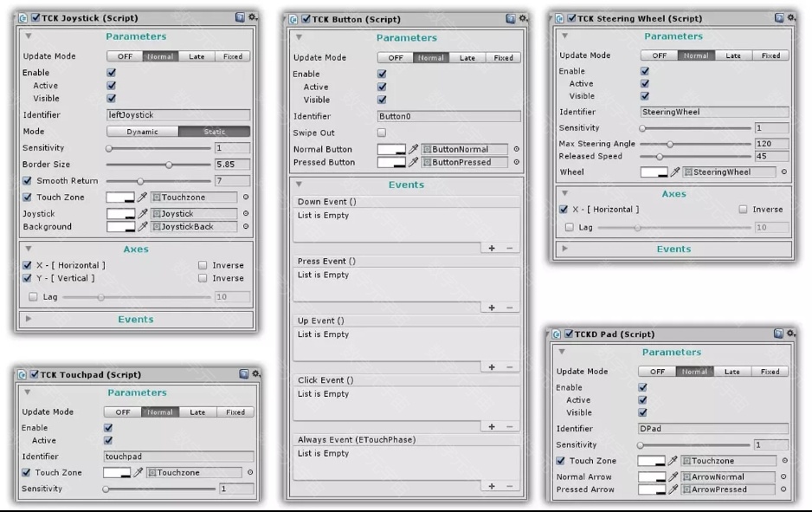Click eyedropper beside Wheel color
This screenshot has height=512, width=812.
675,172
